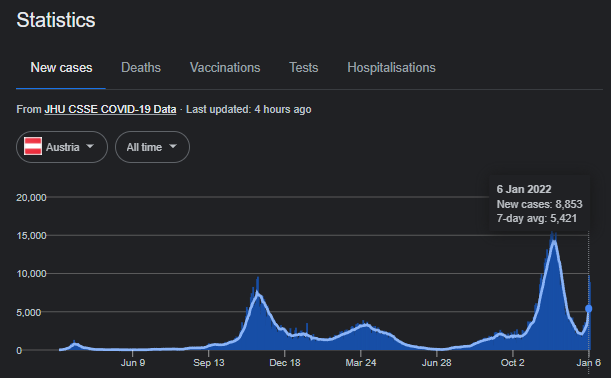Open the Deaths tab

tap(141, 68)
